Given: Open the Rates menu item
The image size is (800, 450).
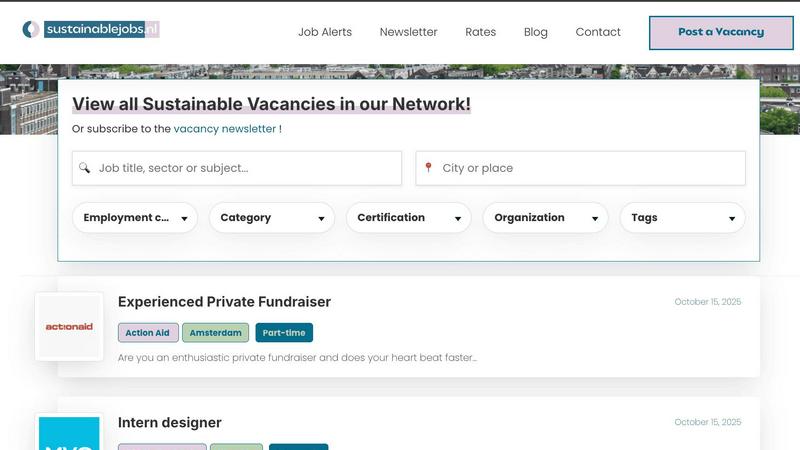Looking at the screenshot, I should 480,32.
